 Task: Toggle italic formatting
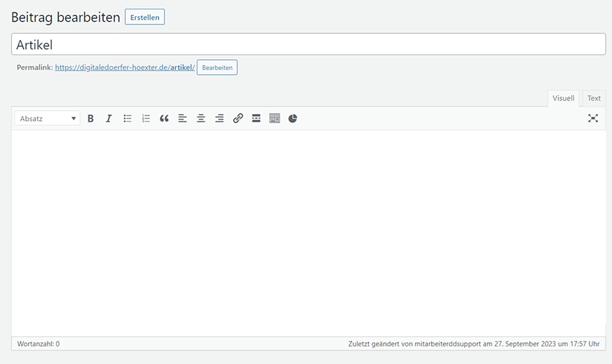(109, 118)
